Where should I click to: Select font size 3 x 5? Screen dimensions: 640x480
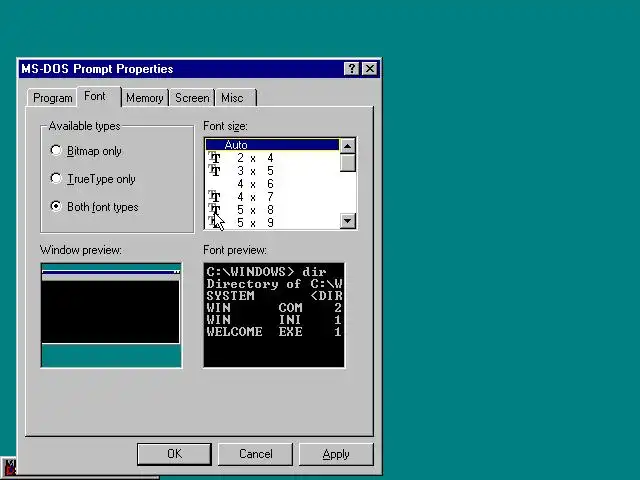(x=272, y=171)
